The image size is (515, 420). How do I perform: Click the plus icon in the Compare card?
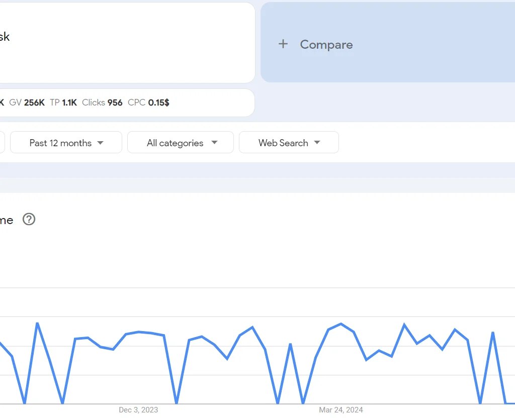click(x=283, y=44)
